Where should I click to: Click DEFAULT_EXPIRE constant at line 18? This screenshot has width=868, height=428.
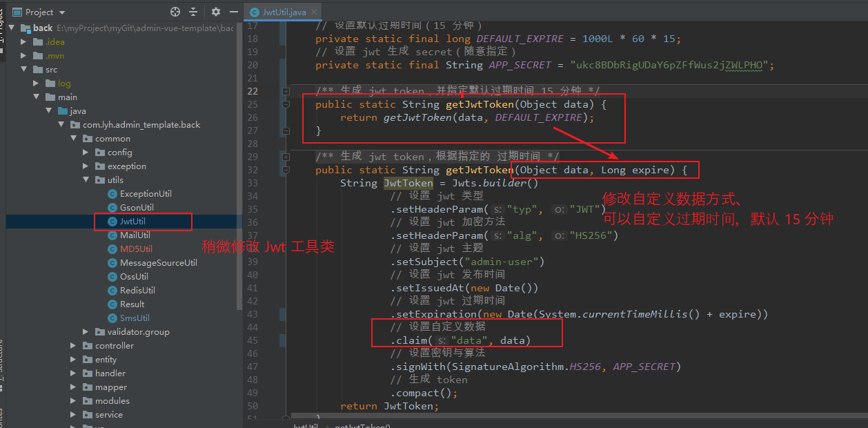tap(520, 39)
